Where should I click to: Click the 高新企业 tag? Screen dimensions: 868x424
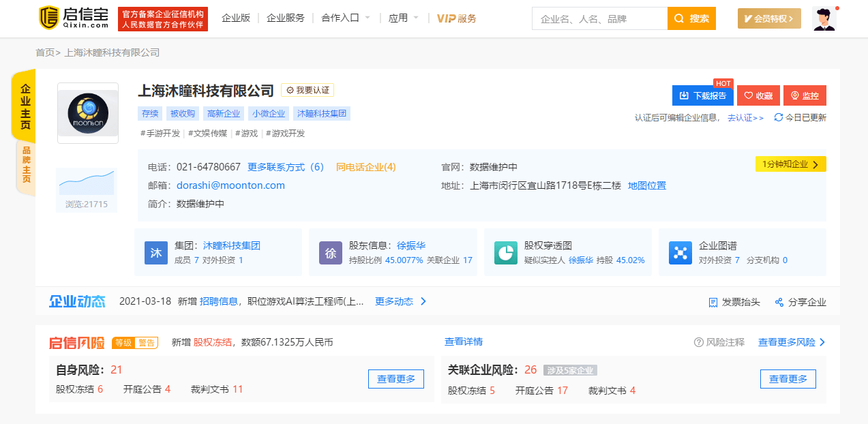click(224, 114)
